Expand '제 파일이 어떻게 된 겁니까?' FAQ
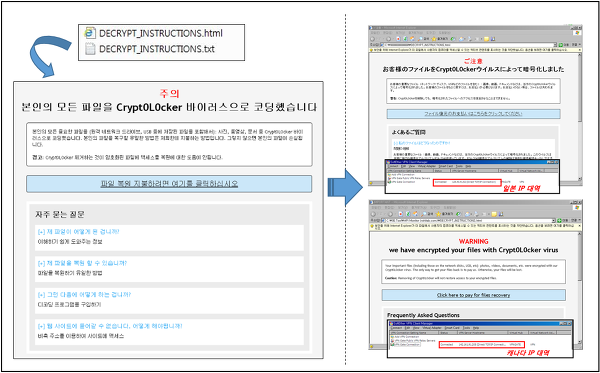600x373 pixels. (x=78, y=232)
